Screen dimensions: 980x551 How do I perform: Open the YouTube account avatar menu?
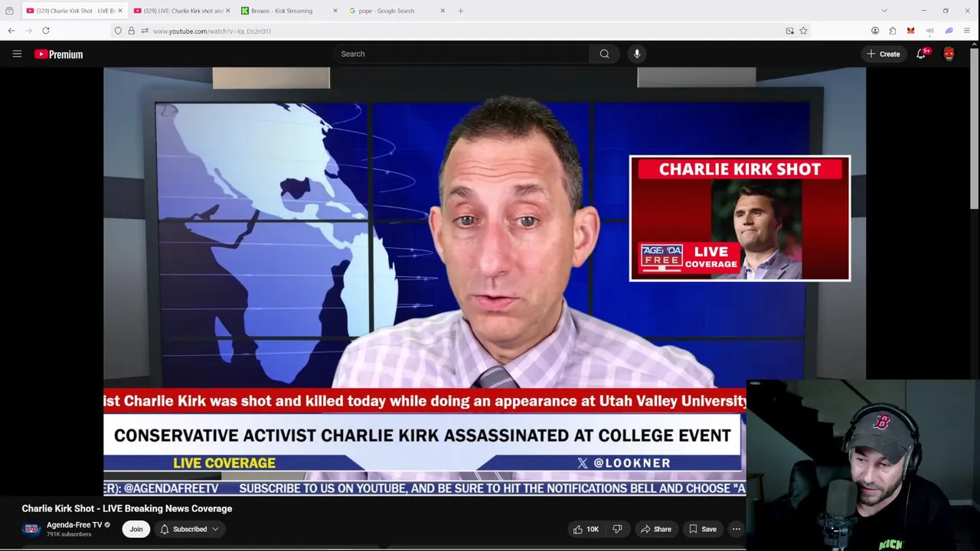click(x=949, y=54)
